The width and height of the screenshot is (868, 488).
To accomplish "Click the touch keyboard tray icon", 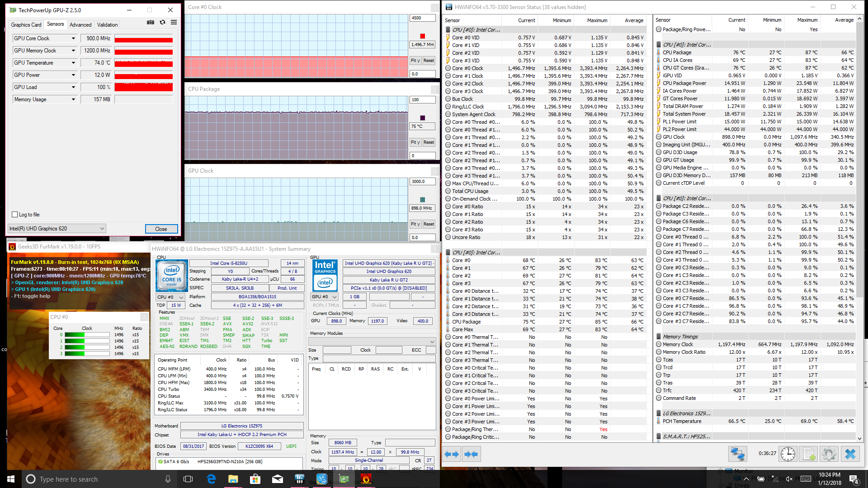I will click(x=805, y=479).
